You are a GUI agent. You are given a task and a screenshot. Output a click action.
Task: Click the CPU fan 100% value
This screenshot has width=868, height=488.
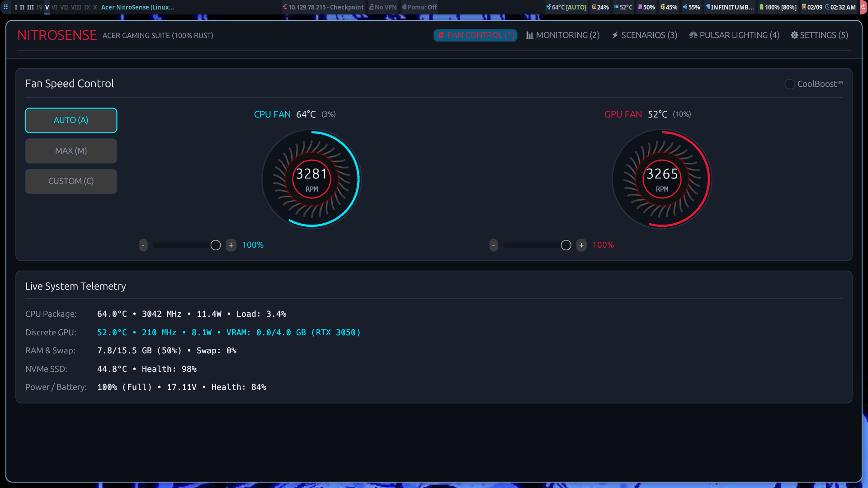point(253,245)
